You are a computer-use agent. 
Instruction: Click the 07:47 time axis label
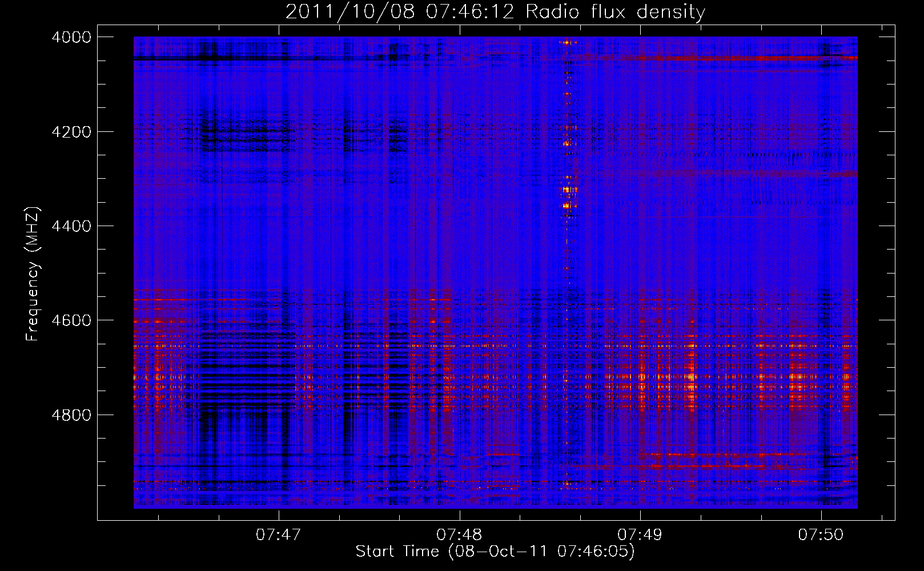point(278,535)
